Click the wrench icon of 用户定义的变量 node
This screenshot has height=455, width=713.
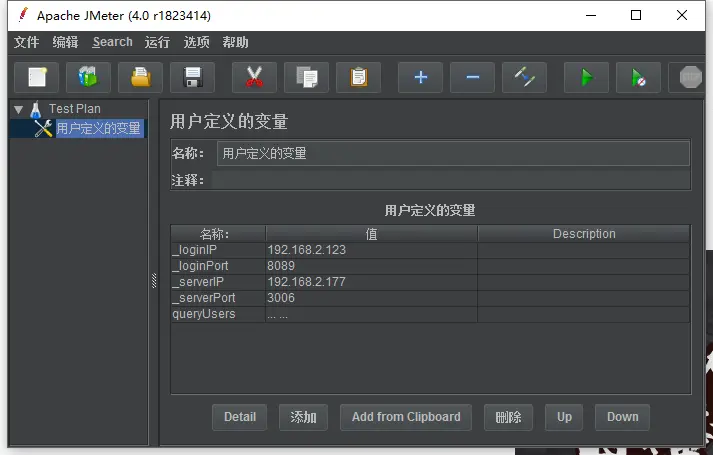[x=44, y=128]
